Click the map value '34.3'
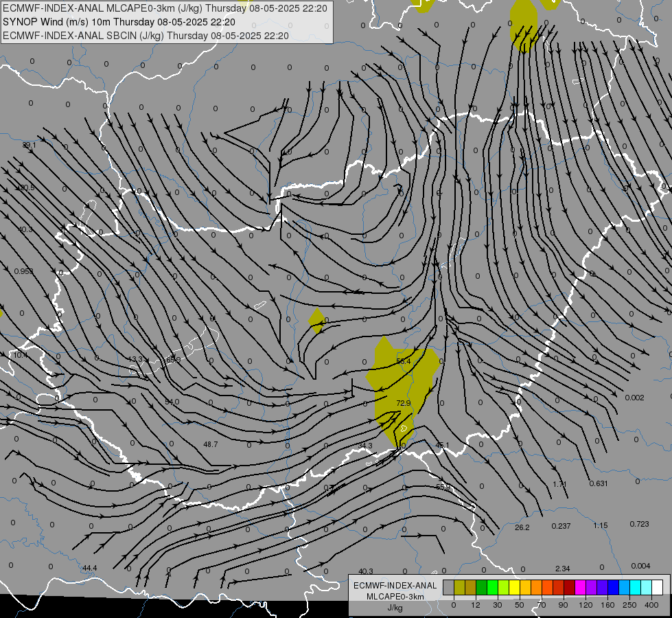The width and height of the screenshot is (672, 618). click(x=365, y=446)
